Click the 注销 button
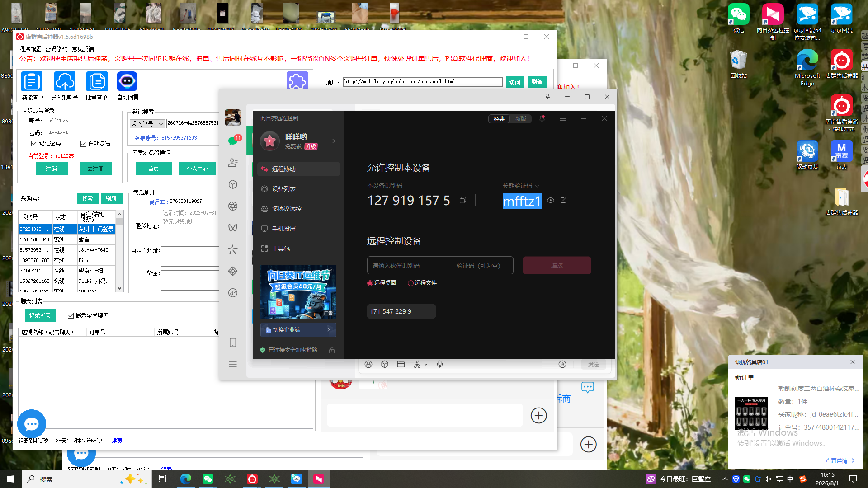 click(52, 169)
